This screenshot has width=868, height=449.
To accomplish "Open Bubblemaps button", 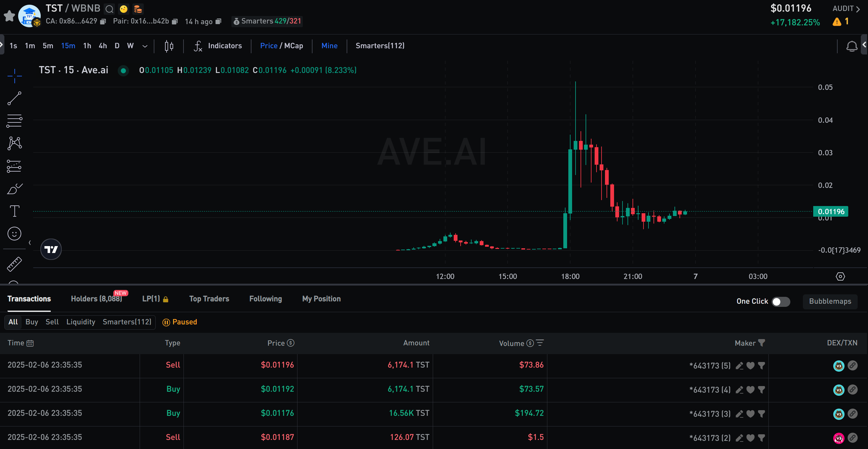I will tap(830, 302).
